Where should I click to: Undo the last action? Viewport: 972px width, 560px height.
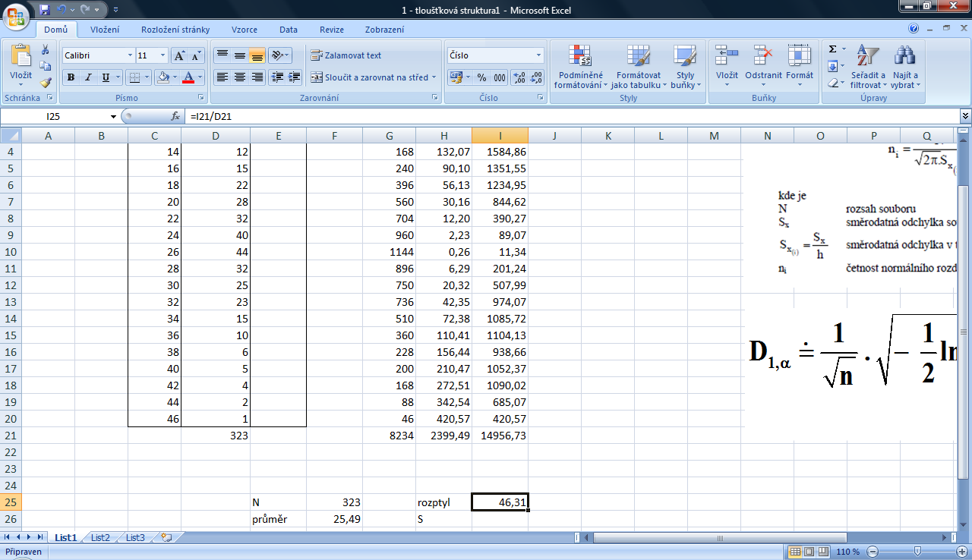tap(62, 10)
